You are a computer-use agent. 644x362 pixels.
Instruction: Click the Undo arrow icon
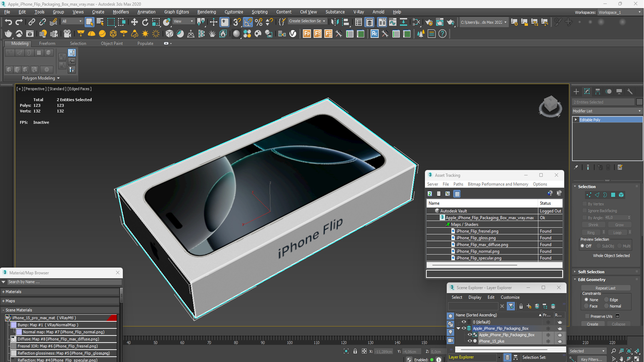click(8, 22)
